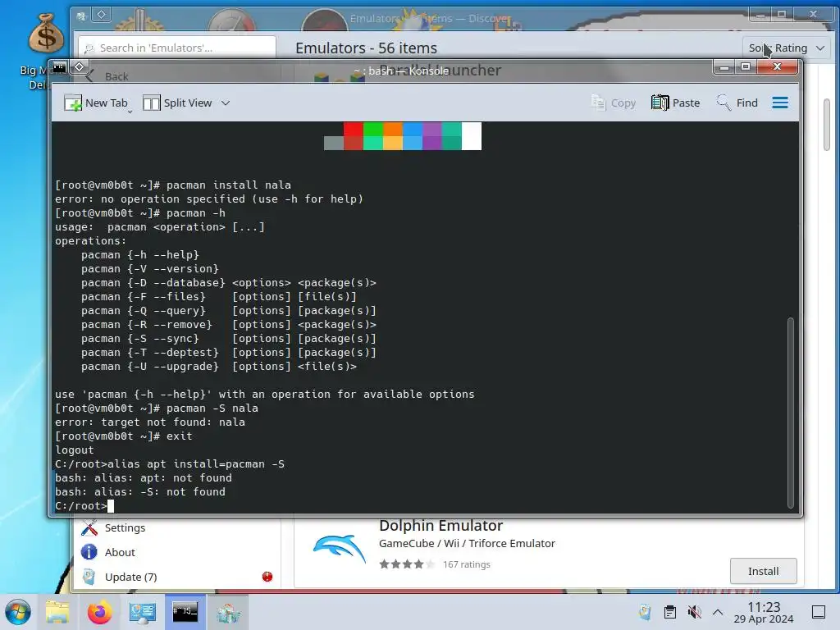Click the Copy button in Konsole toolbar
The height and width of the screenshot is (630, 840).
click(613, 103)
